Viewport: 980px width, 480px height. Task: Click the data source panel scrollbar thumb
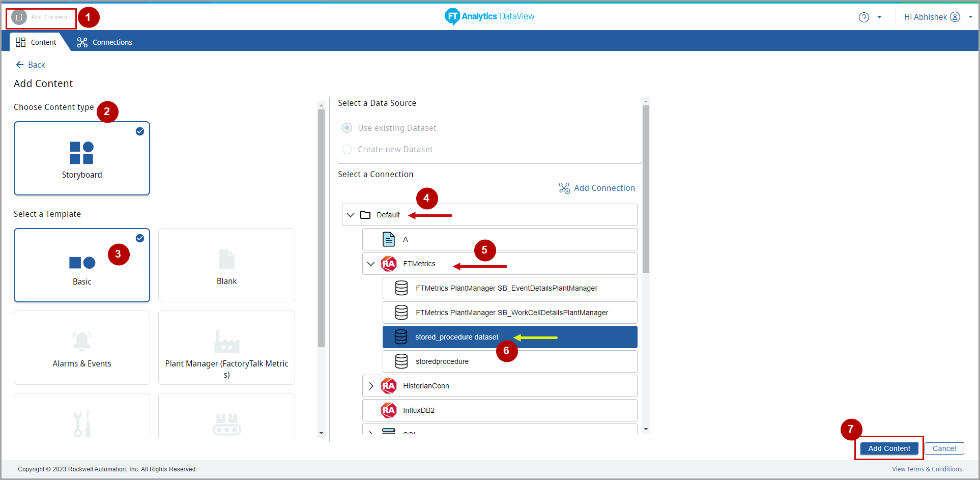click(646, 189)
